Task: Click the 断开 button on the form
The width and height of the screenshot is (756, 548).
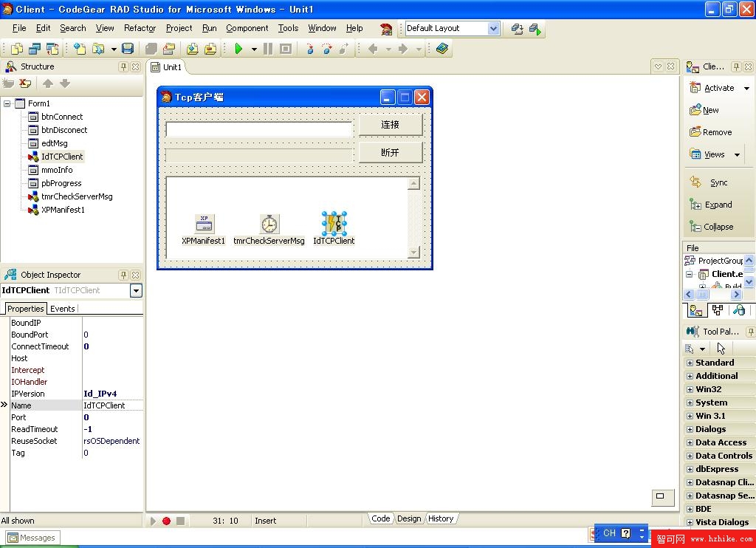Action: (391, 152)
